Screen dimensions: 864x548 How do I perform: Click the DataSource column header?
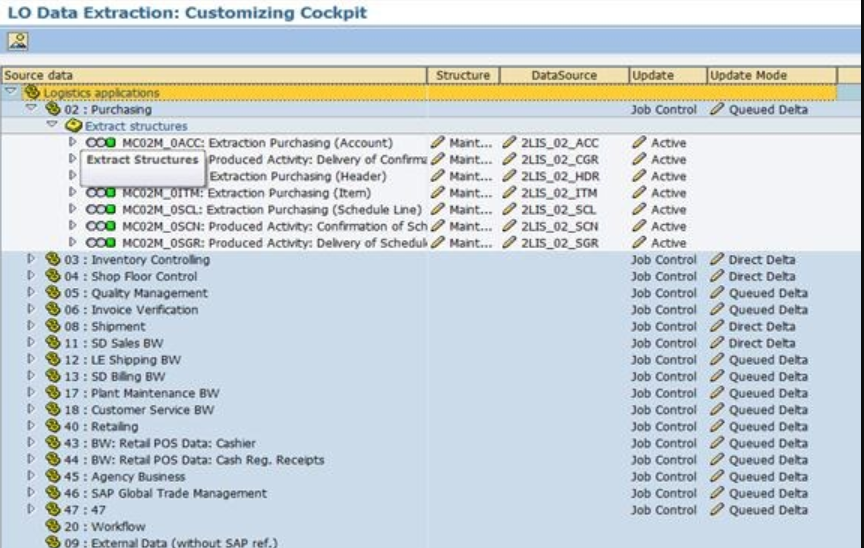point(564,75)
